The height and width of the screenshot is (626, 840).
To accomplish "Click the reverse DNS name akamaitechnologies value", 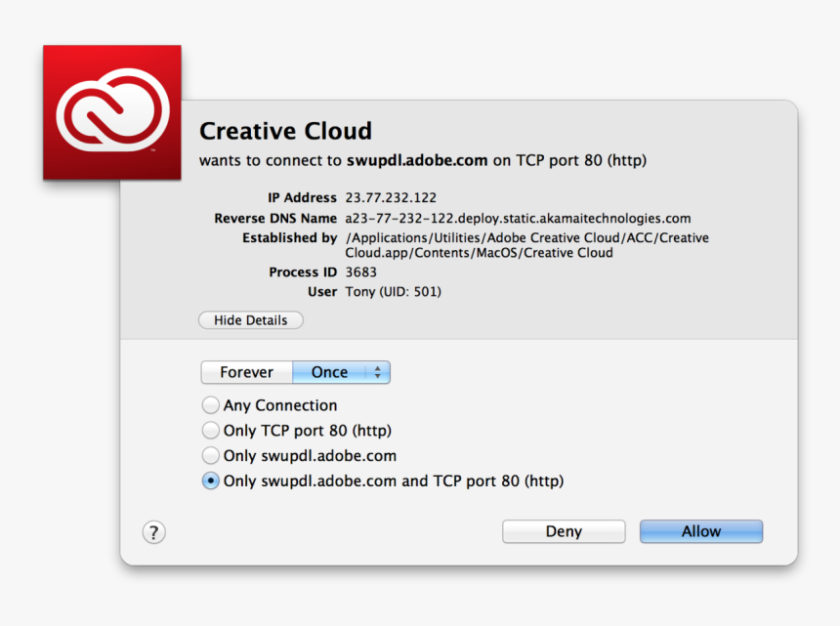I will pos(518,219).
